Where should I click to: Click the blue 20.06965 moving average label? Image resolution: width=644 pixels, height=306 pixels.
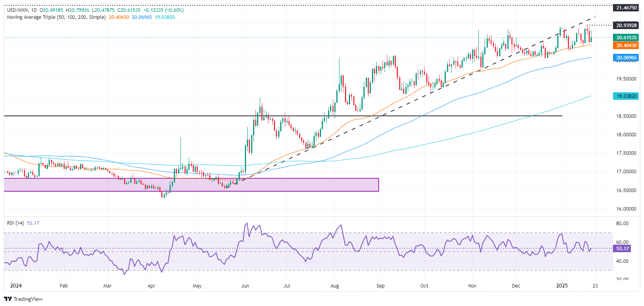click(x=626, y=58)
